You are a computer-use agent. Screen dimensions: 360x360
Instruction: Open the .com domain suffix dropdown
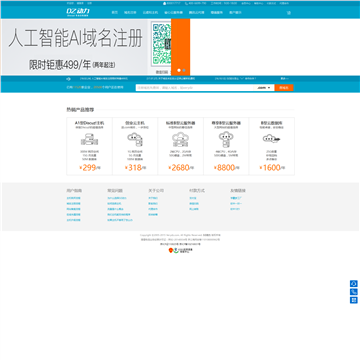point(265,88)
